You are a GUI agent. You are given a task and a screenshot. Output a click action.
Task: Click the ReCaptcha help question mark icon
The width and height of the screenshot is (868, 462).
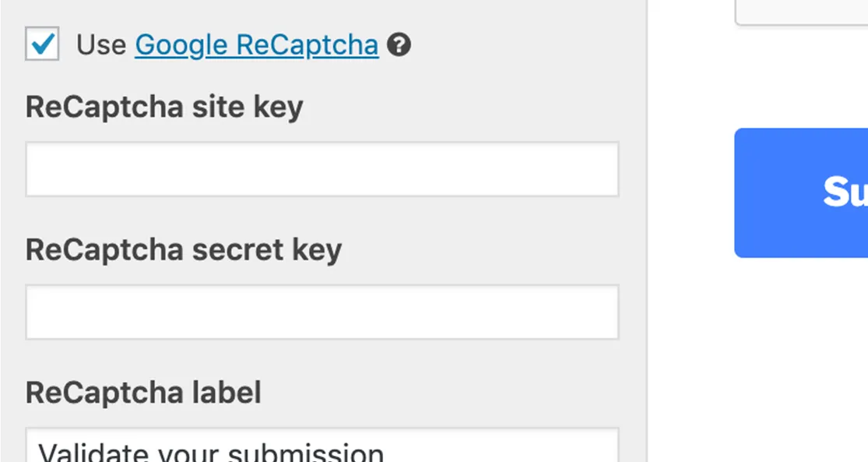click(399, 45)
